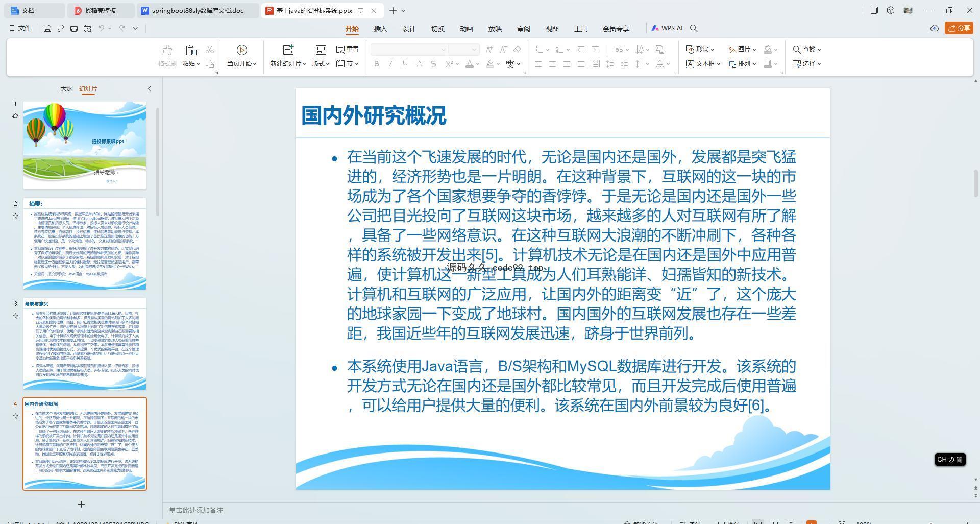Click Decrease Font Size icon

pyautogui.click(x=503, y=50)
